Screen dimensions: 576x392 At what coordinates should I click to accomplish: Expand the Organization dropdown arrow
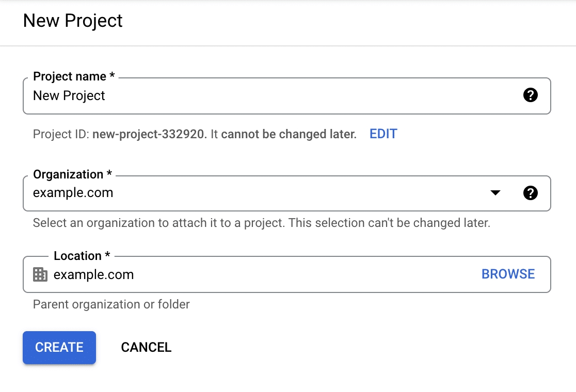(x=495, y=193)
